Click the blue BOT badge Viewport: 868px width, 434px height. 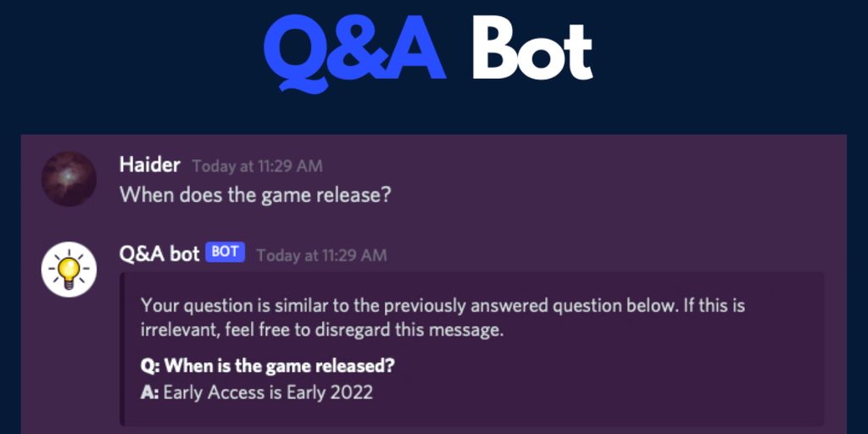pyautogui.click(x=225, y=253)
